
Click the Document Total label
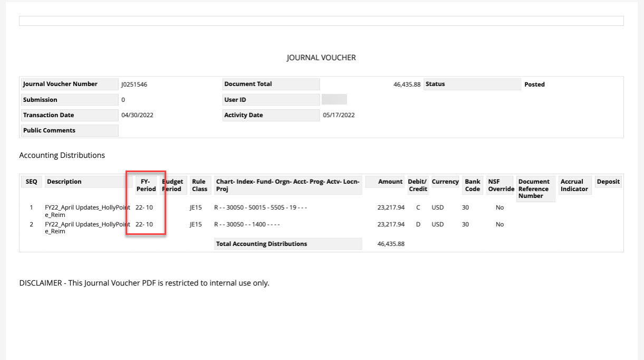click(248, 84)
